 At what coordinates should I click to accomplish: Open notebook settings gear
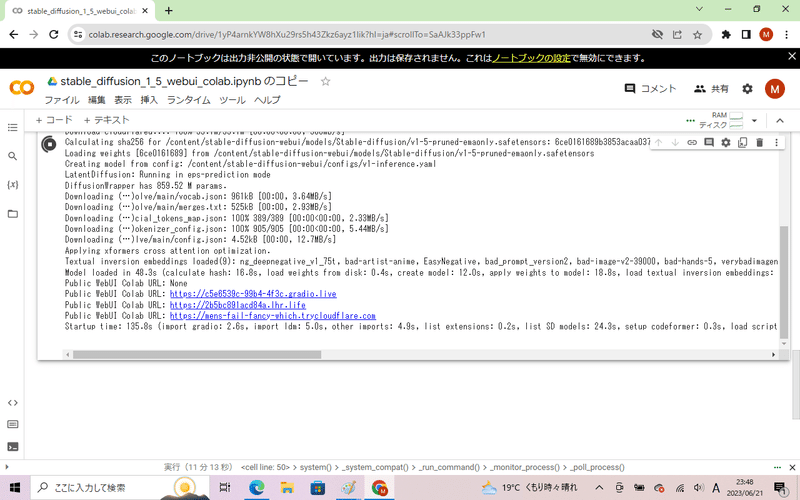coord(747,89)
